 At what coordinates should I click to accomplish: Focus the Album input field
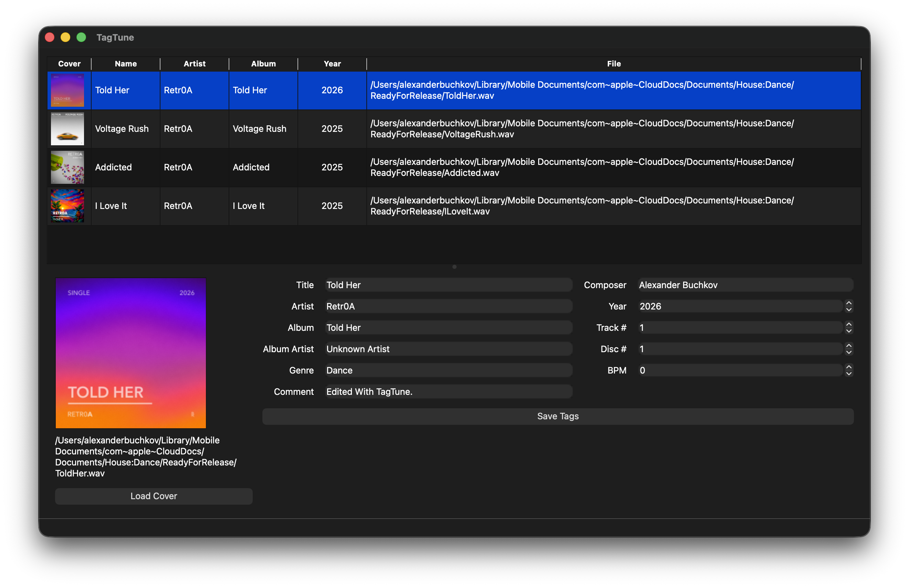[449, 328]
